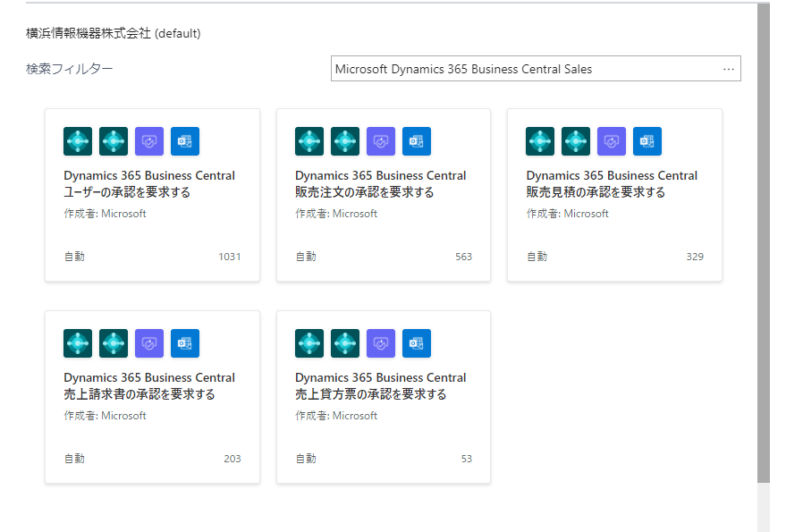This screenshot has width=786, height=532.
Task: Select the Approvals icon on 販売注文 card
Action: 381,141
